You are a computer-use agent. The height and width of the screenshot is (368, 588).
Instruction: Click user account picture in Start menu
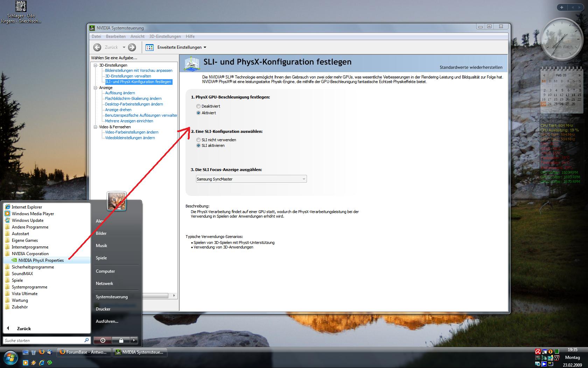pyautogui.click(x=117, y=201)
